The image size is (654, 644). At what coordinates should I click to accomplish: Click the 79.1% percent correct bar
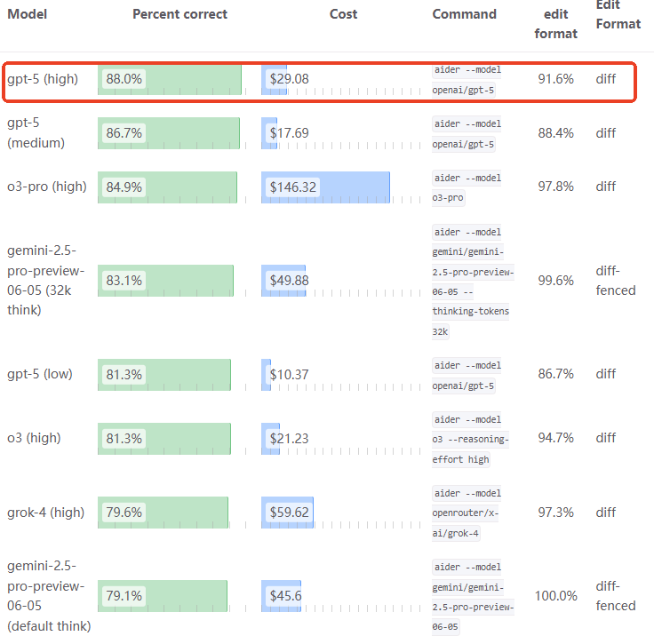[163, 595]
